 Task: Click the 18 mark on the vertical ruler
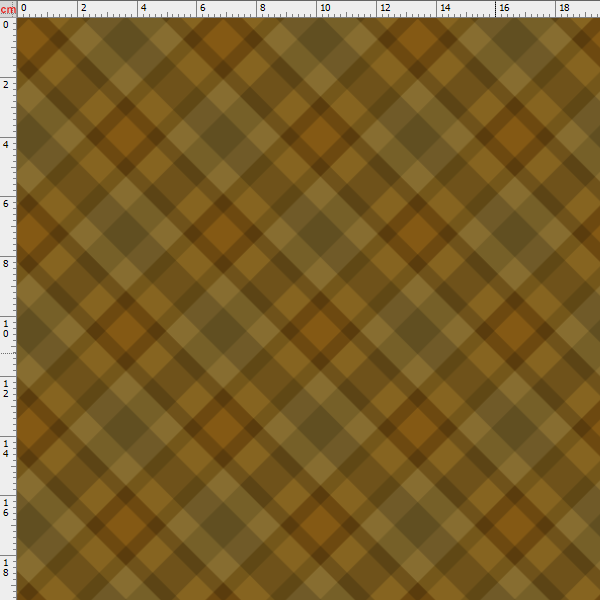5,567
